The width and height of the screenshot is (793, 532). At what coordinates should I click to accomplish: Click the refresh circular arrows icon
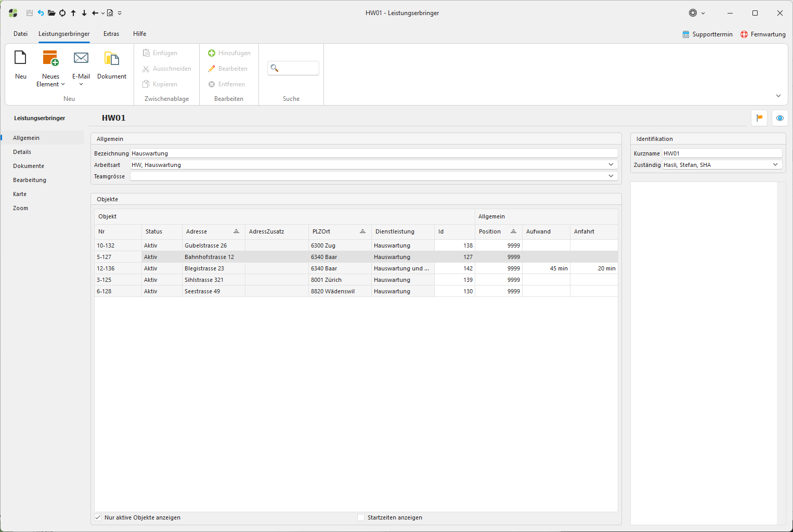[x=62, y=13]
